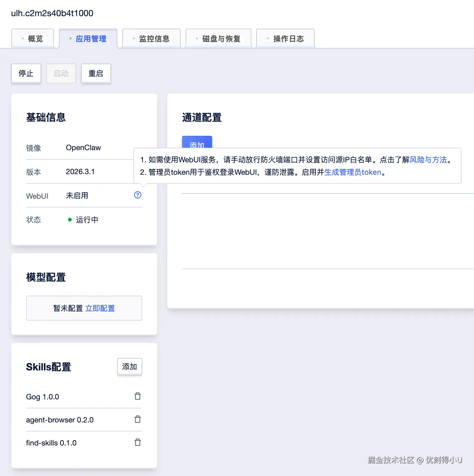Delete the Gog 1.0.0 skill
This screenshot has height=476, width=474.
pyautogui.click(x=138, y=396)
